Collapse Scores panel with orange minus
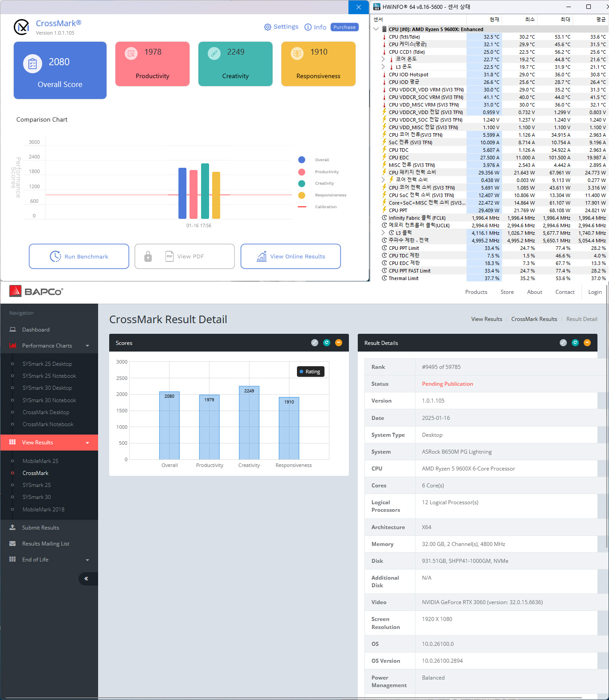The height and width of the screenshot is (700, 609). click(339, 343)
